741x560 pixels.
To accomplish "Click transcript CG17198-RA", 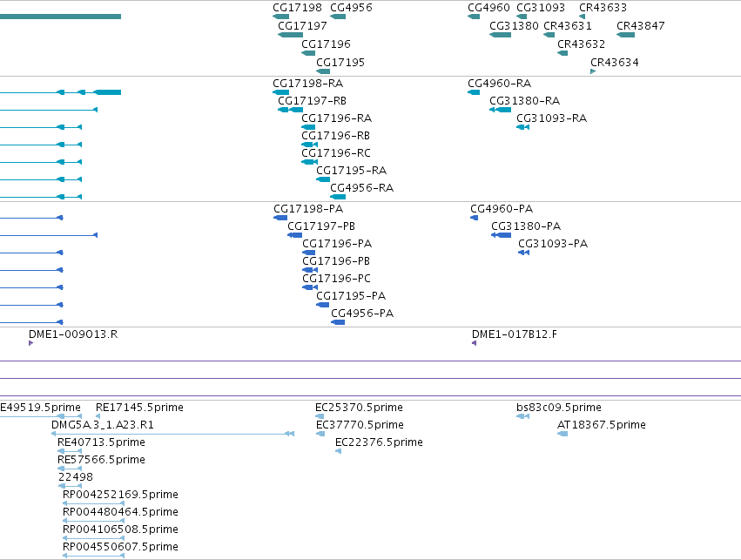I will 280,92.
